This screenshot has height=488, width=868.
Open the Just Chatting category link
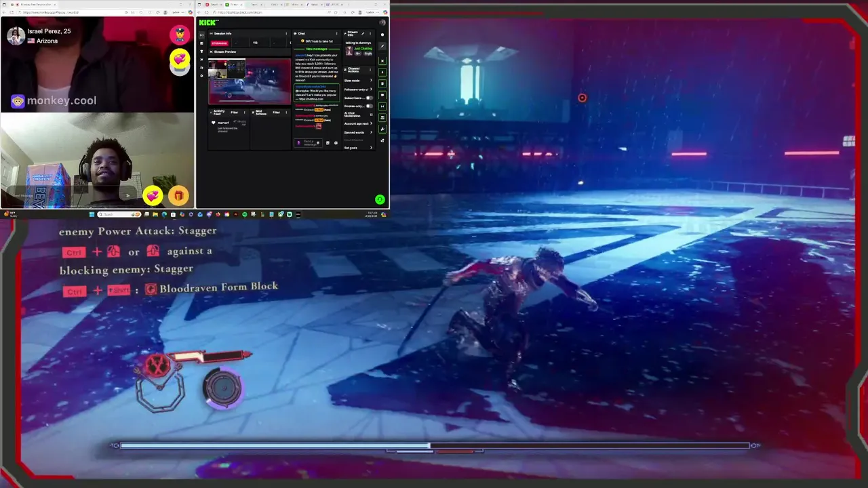[363, 49]
